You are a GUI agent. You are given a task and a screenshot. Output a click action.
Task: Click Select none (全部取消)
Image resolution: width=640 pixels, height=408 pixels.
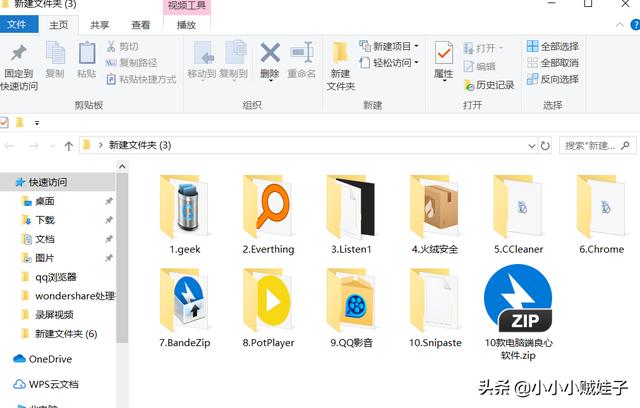pyautogui.click(x=553, y=63)
